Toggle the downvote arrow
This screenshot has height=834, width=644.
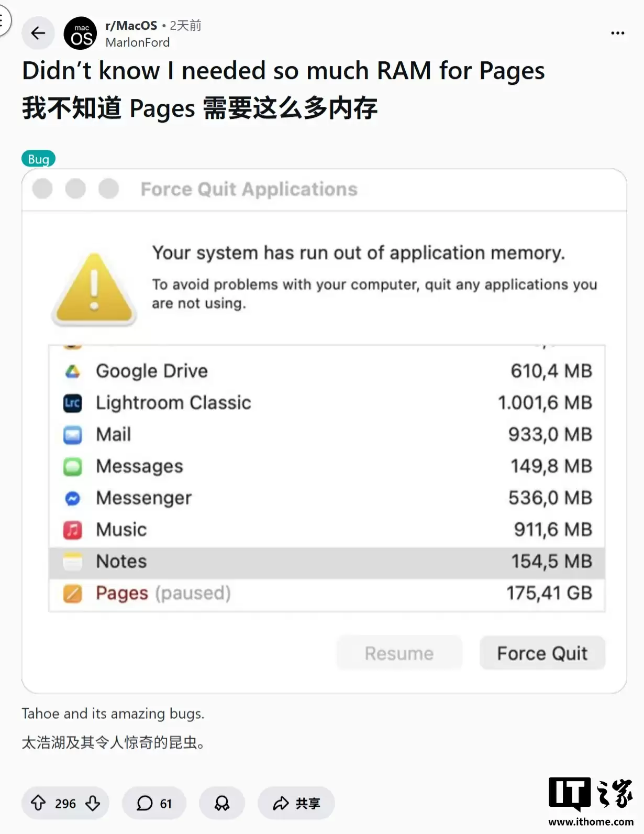(x=93, y=803)
